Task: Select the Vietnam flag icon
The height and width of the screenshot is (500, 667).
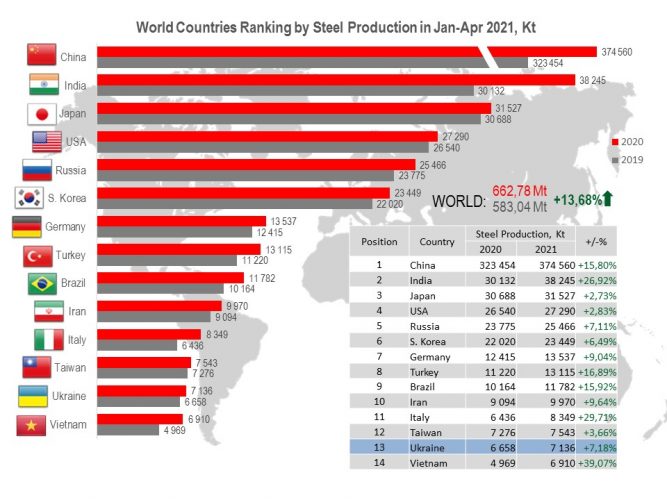Action: click(31, 425)
